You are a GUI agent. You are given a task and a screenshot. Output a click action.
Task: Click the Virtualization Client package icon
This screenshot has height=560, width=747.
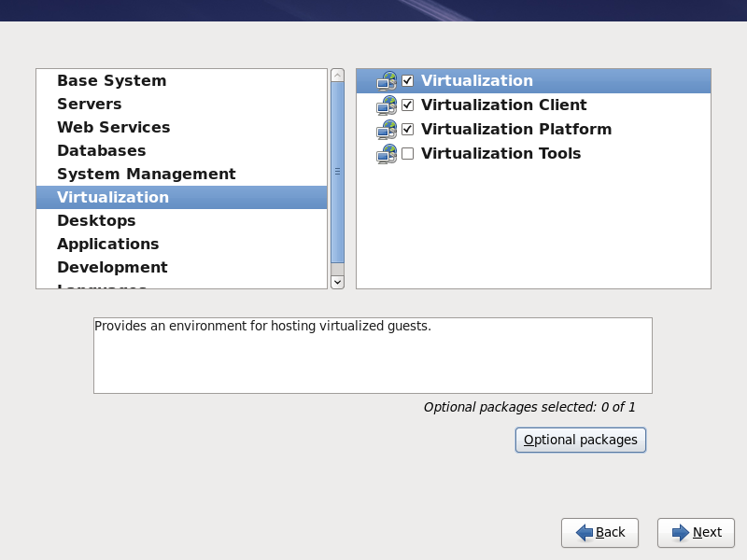pos(387,105)
